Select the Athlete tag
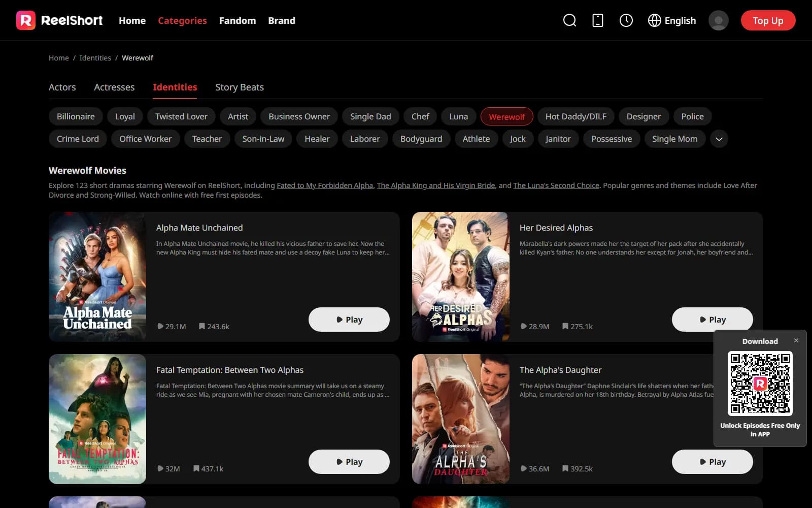Screen dimensions: 812x508 [x=476, y=139]
